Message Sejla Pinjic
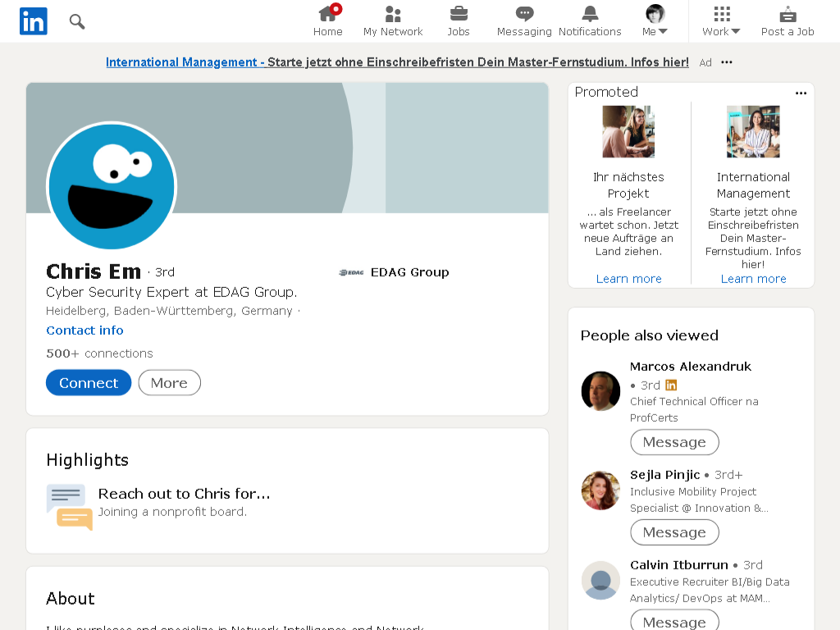The width and height of the screenshot is (840, 630). click(x=674, y=532)
